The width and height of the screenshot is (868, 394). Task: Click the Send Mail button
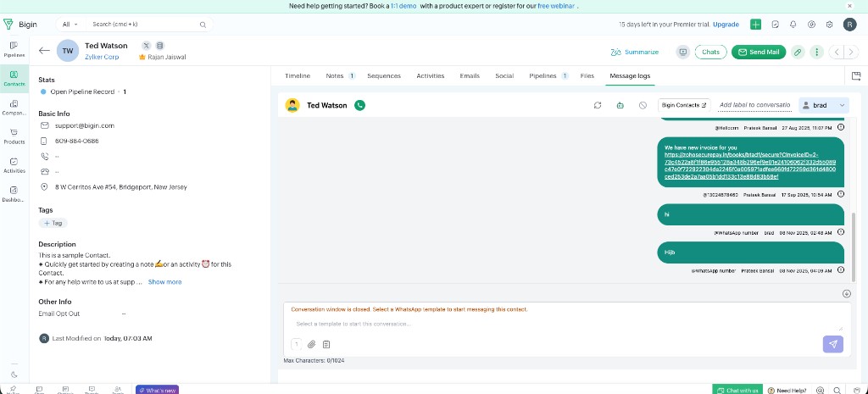click(x=759, y=52)
